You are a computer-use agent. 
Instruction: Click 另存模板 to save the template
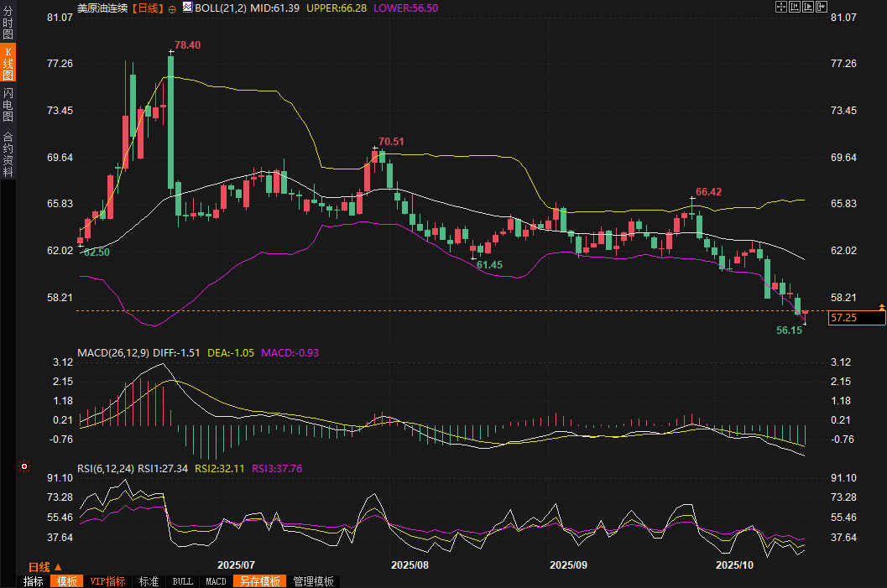(x=259, y=581)
